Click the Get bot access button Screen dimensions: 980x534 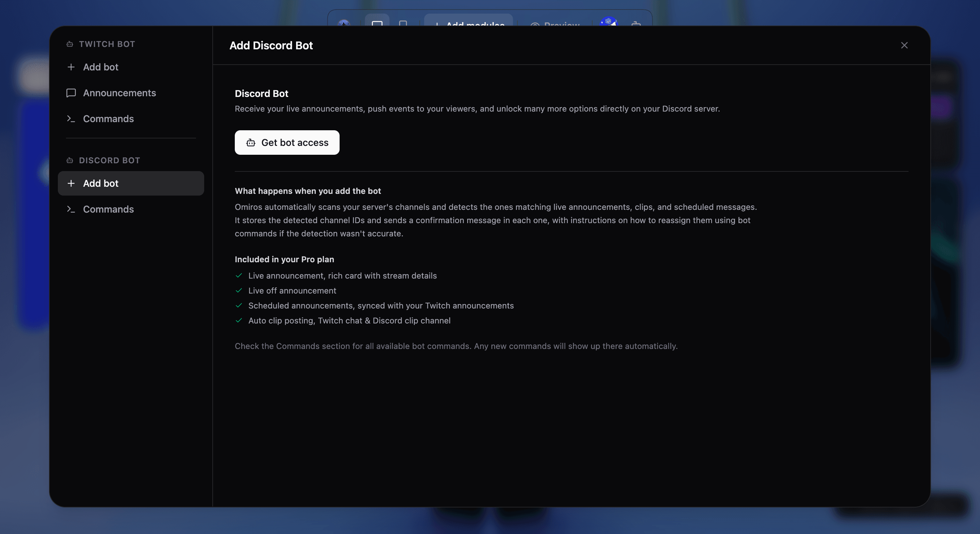coord(287,143)
